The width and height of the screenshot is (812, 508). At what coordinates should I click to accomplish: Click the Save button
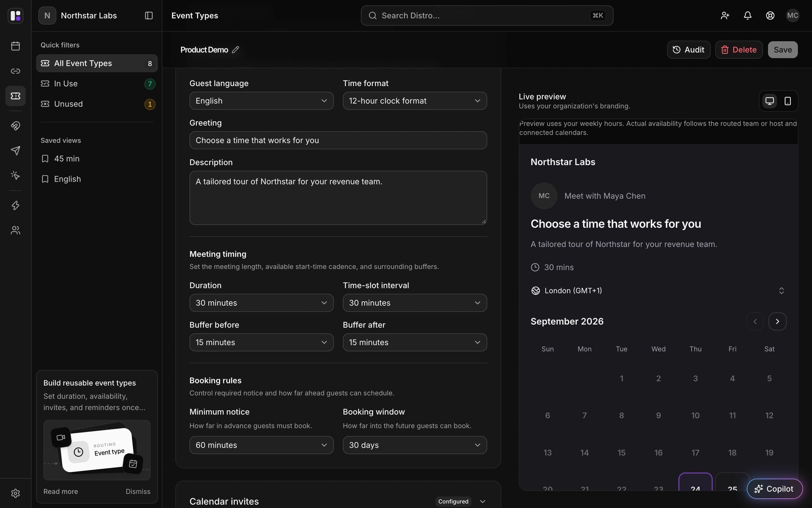click(x=783, y=50)
